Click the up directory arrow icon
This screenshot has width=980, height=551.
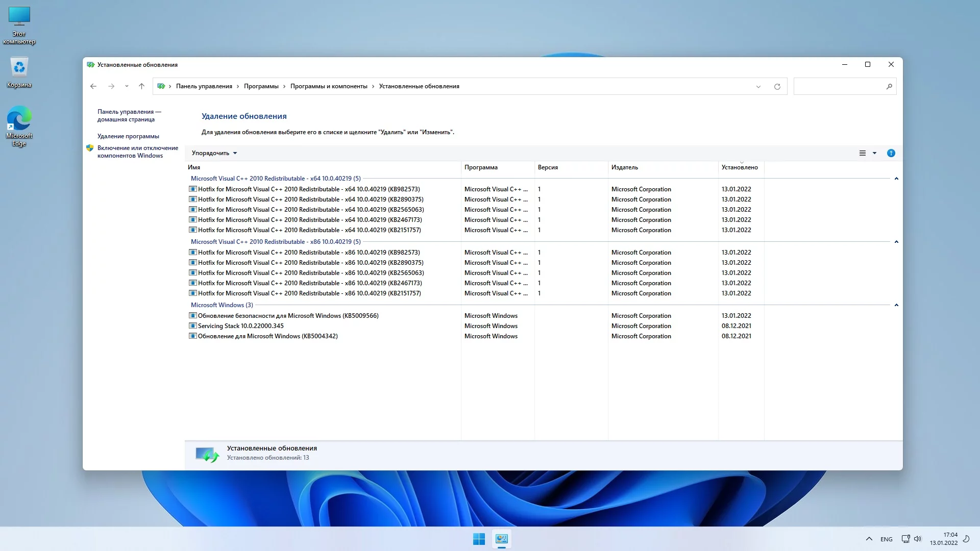click(141, 86)
